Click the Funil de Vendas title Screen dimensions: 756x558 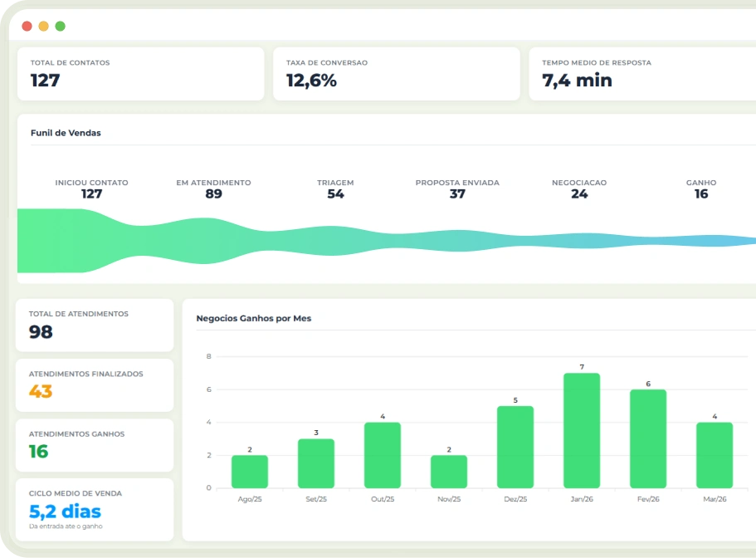66,133
